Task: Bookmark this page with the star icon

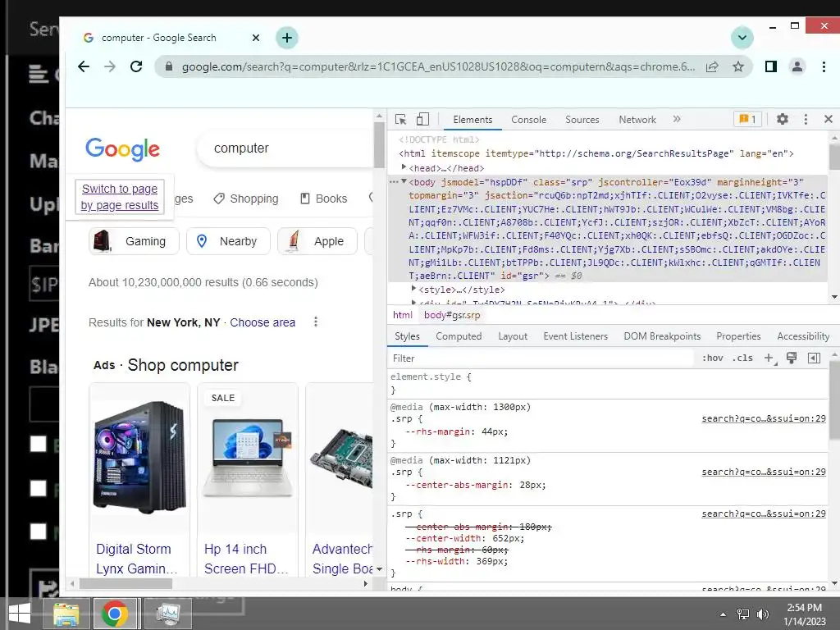Action: click(x=738, y=67)
